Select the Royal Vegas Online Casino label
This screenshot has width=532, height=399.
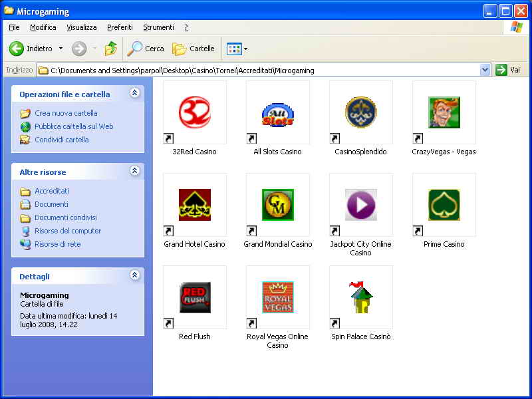(278, 341)
